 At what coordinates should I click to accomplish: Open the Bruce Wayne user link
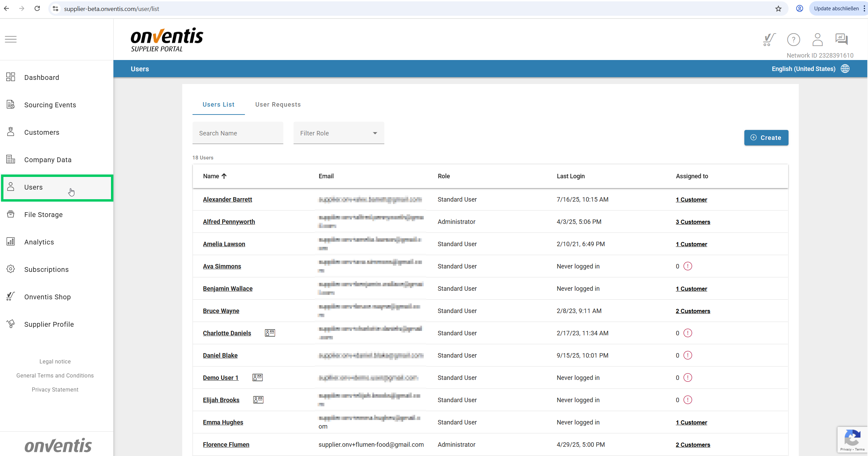[x=221, y=311]
